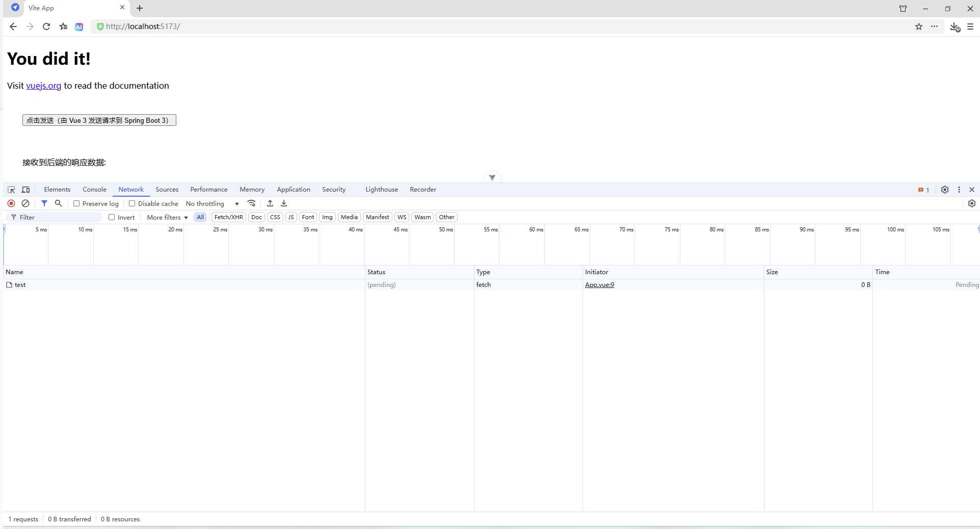Switch to the Console tab
The image size is (980, 529).
(x=94, y=189)
